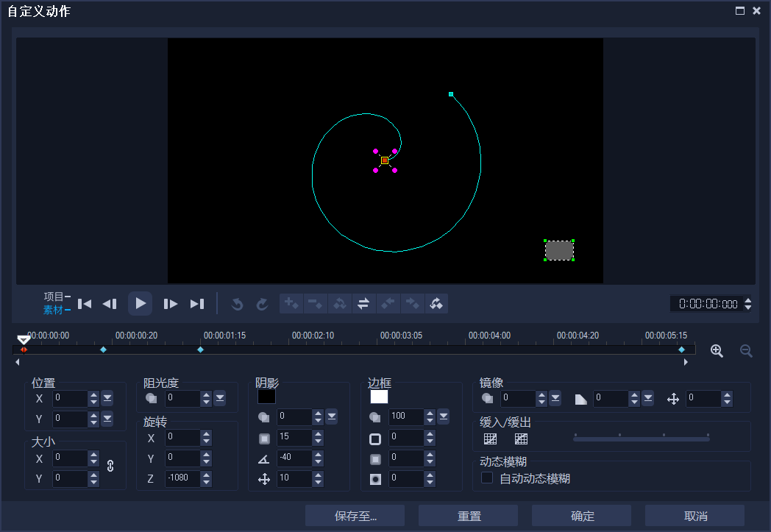Click the remove keyframe icon
The height and width of the screenshot is (532, 771).
[315, 303]
